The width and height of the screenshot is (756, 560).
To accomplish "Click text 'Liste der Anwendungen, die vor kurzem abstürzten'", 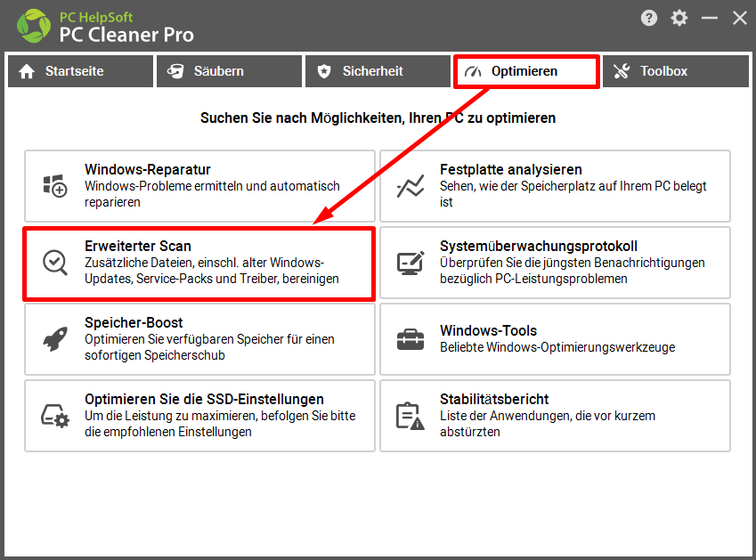I will (548, 424).
